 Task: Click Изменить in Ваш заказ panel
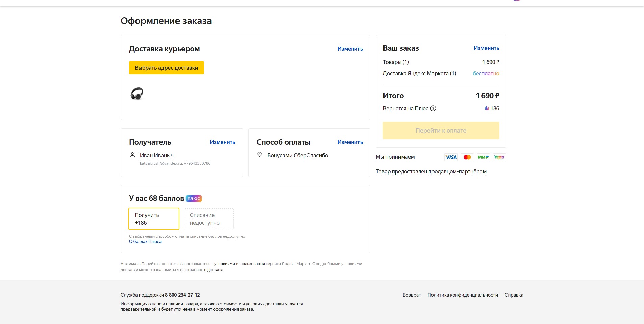[486, 48]
